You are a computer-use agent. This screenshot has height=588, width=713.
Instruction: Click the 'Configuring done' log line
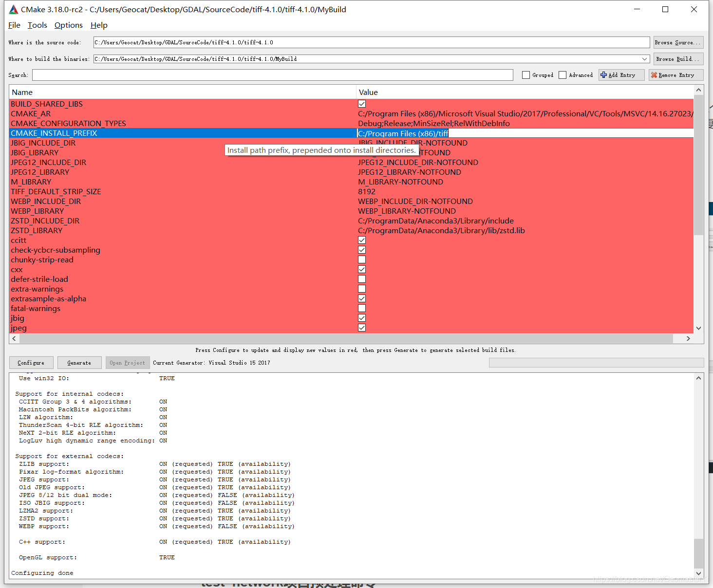42,573
